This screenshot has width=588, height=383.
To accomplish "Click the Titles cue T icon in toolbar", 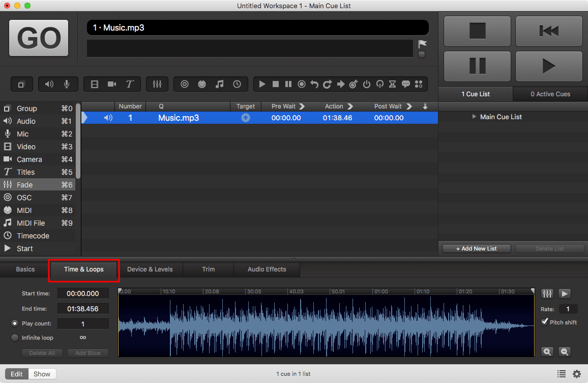I will [130, 84].
